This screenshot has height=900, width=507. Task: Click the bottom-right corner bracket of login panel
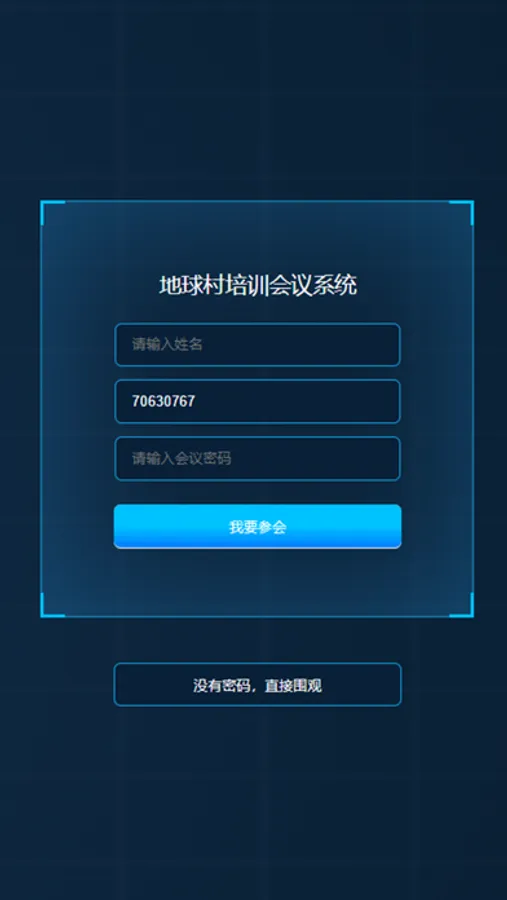click(x=462, y=606)
